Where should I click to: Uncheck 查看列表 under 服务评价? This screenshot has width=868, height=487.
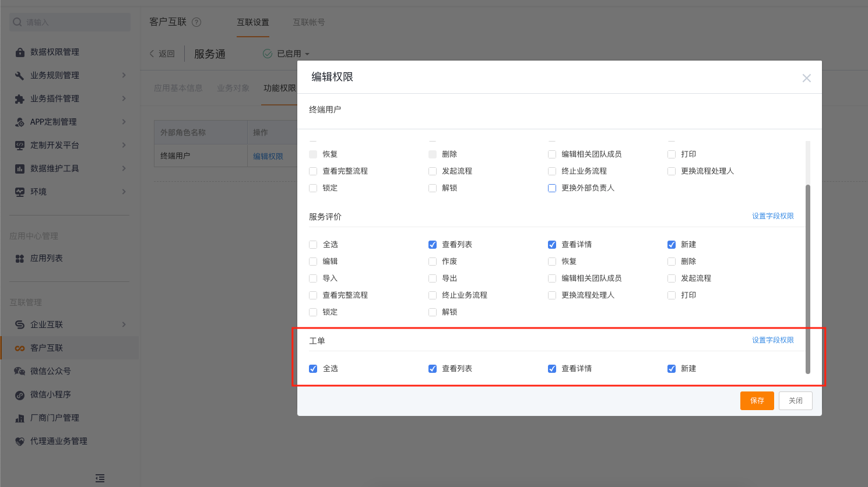(433, 245)
